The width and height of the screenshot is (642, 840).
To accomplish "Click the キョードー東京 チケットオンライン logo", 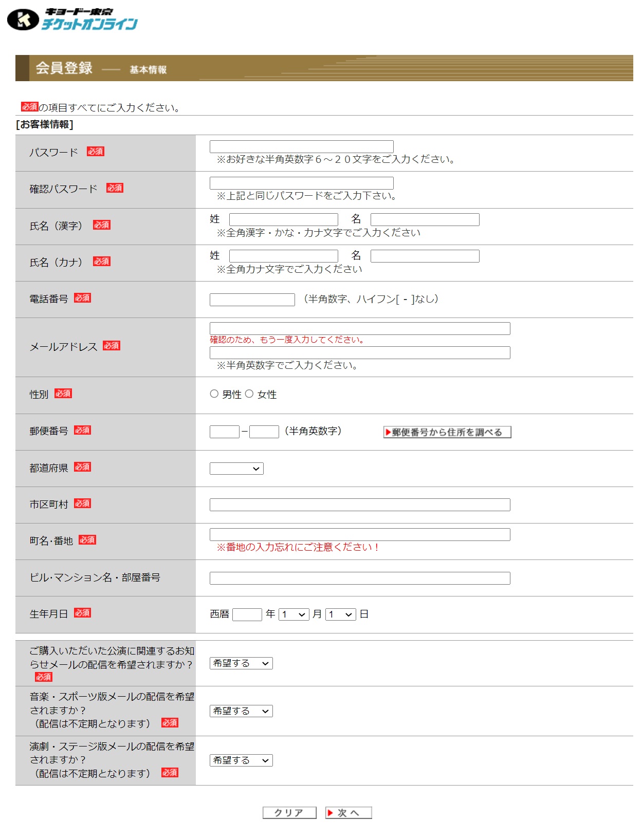I will (x=72, y=19).
